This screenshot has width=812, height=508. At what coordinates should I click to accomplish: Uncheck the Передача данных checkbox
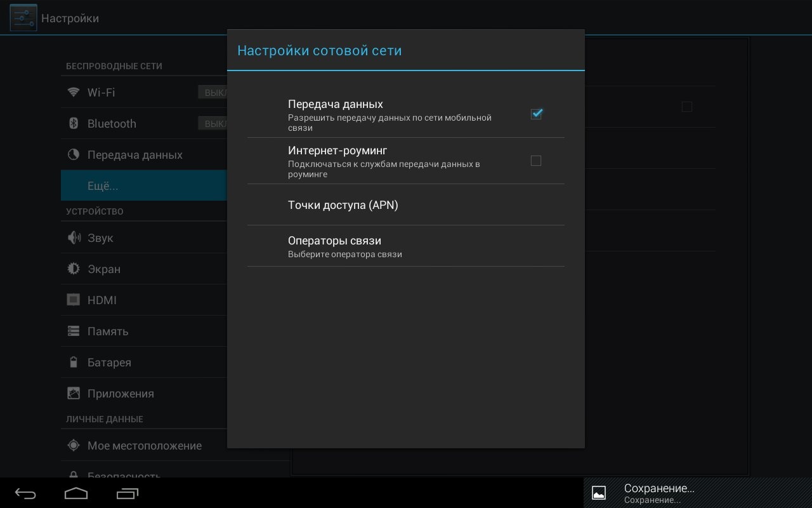coord(536,114)
